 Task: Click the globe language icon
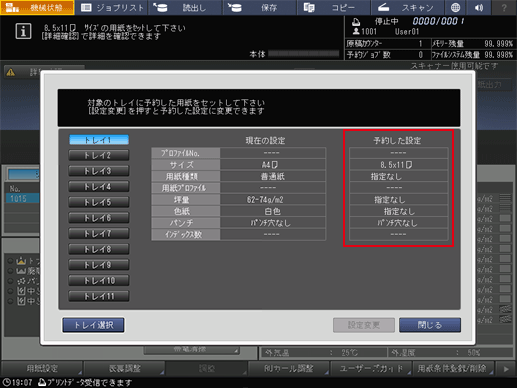click(455, 7)
